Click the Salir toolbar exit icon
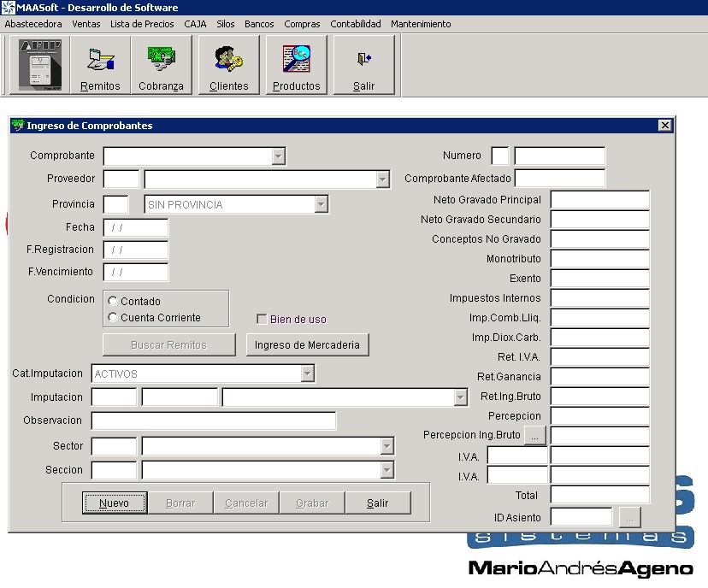Screen dimensions: 708x588 [x=363, y=66]
